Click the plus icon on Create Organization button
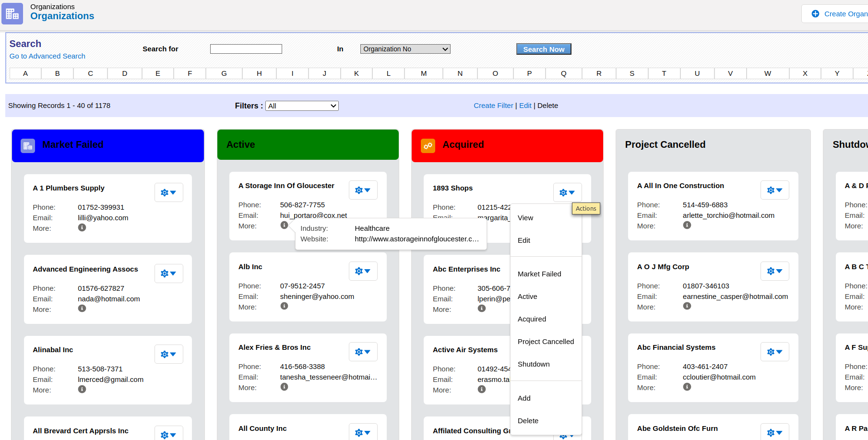Viewport: 868px width, 440px height. 815,14
